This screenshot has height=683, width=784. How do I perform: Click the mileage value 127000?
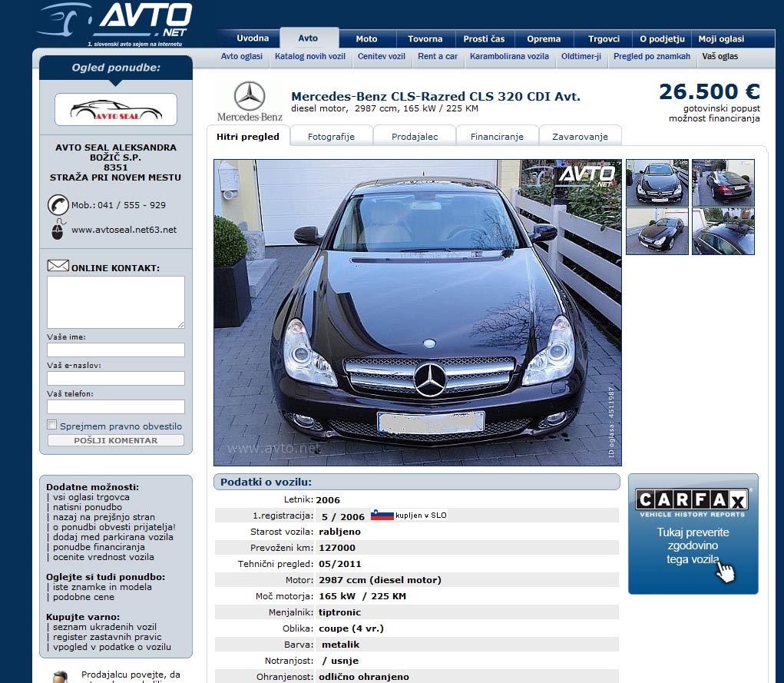pyautogui.click(x=337, y=548)
